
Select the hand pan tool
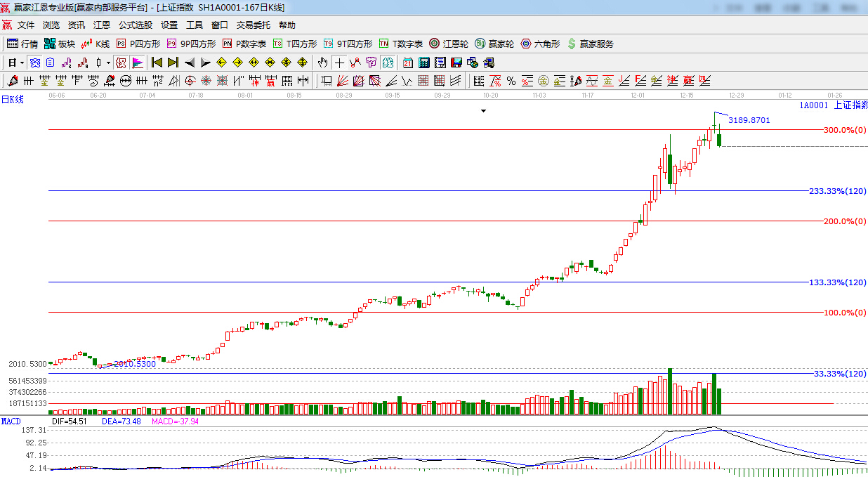point(322,63)
